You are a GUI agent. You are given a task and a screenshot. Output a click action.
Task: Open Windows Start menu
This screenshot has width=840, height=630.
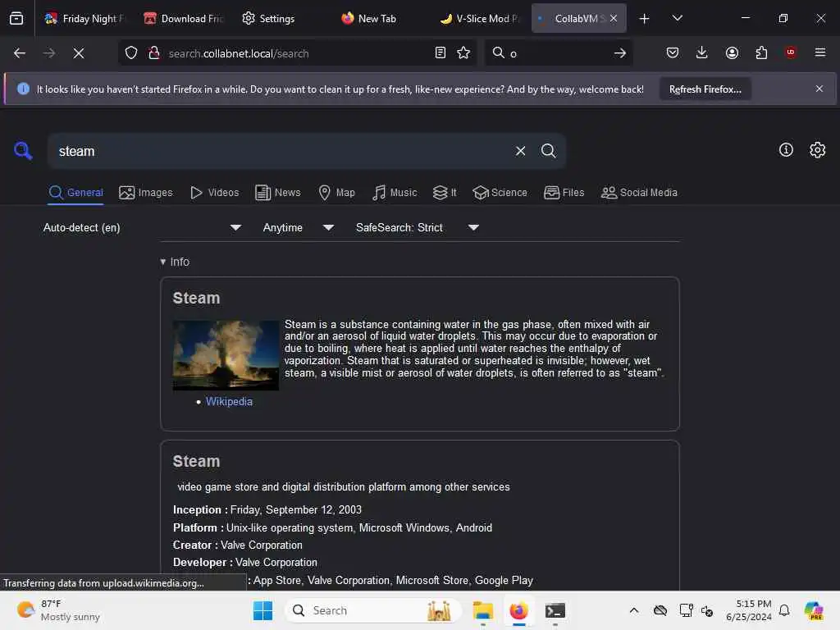(262, 610)
